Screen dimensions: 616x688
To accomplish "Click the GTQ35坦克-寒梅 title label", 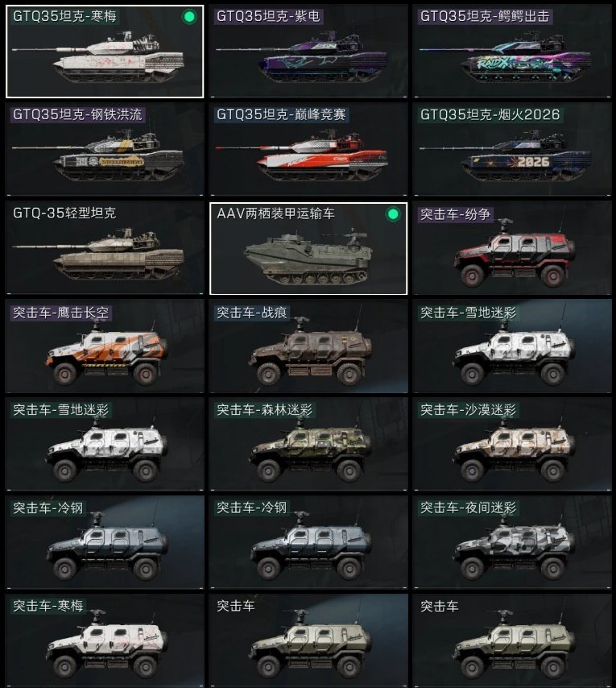I will (x=65, y=17).
